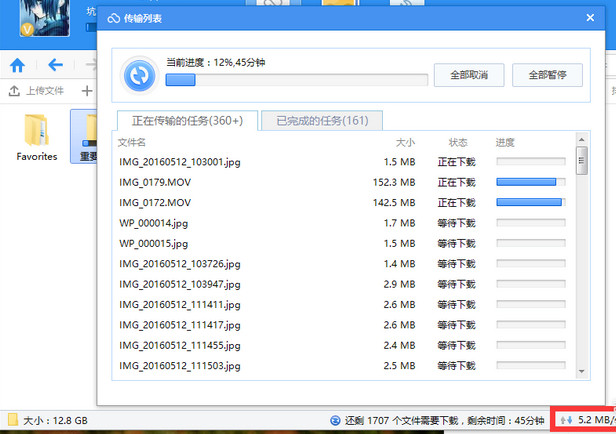The image size is (616, 434).
Task: Click the VIP badge on the avatar
Action: click(x=27, y=29)
